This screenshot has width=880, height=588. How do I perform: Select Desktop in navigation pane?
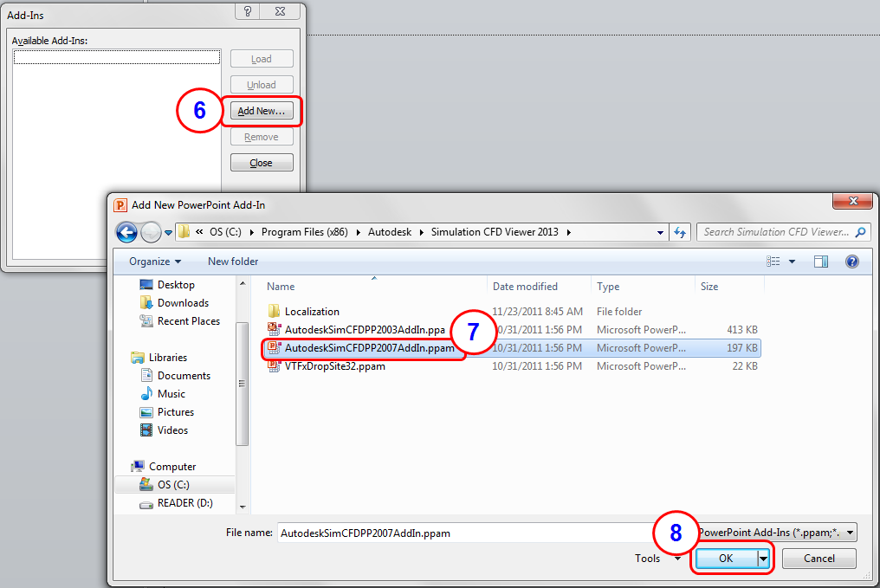(x=176, y=284)
